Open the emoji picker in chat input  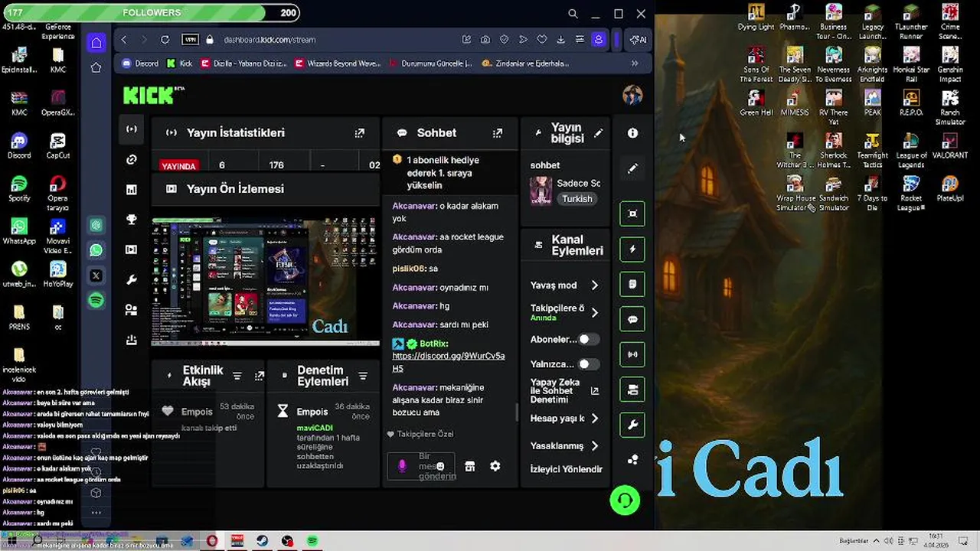coord(440,466)
